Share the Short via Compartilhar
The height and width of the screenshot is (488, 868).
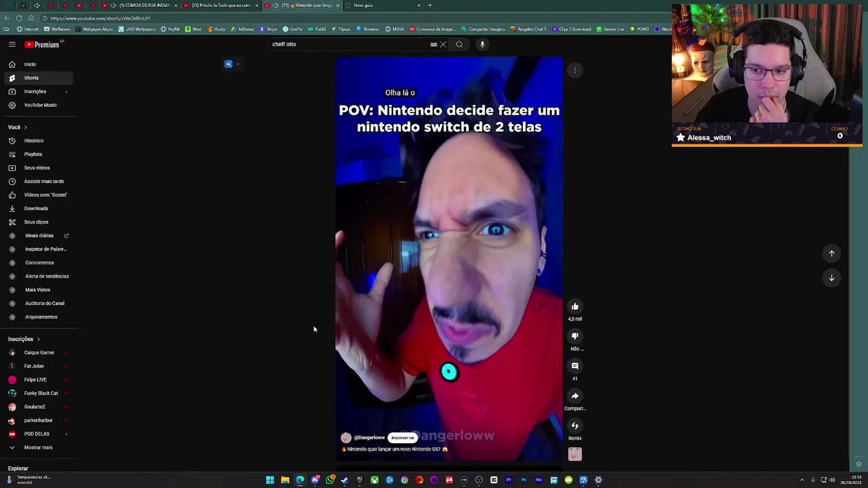(x=575, y=396)
